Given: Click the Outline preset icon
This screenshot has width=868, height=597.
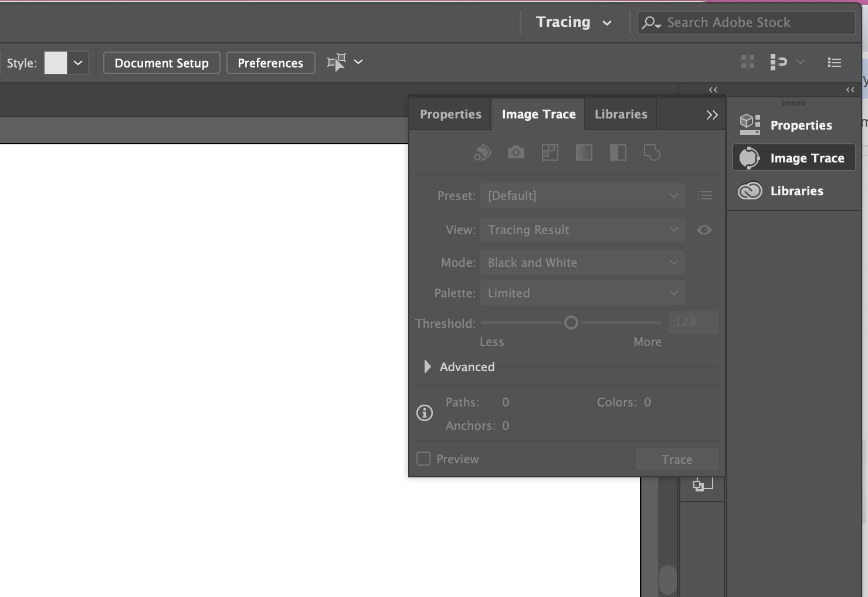Looking at the screenshot, I should click(x=652, y=153).
